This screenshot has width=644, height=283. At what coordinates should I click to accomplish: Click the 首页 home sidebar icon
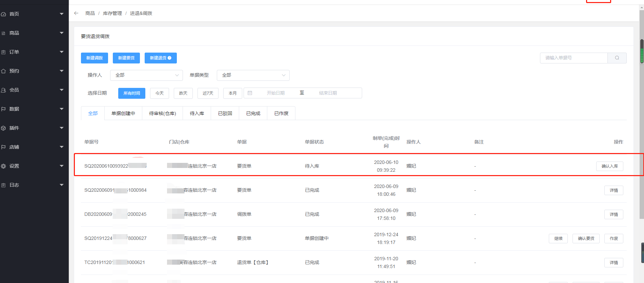3,14
